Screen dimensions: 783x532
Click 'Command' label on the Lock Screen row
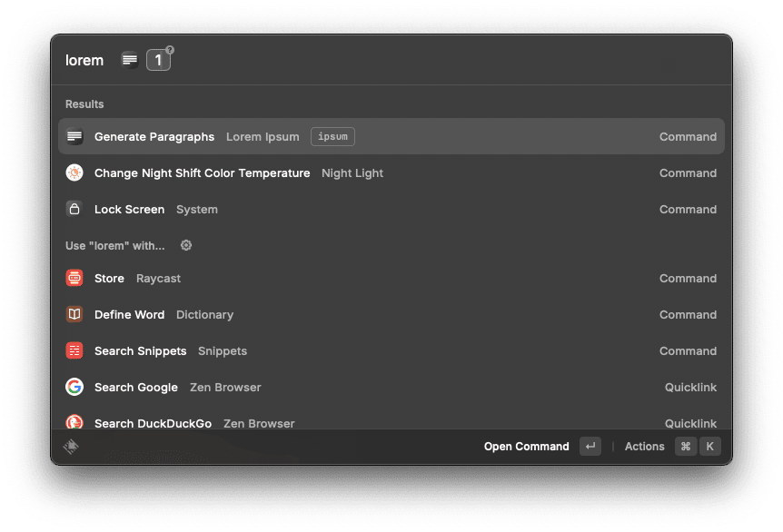689,209
